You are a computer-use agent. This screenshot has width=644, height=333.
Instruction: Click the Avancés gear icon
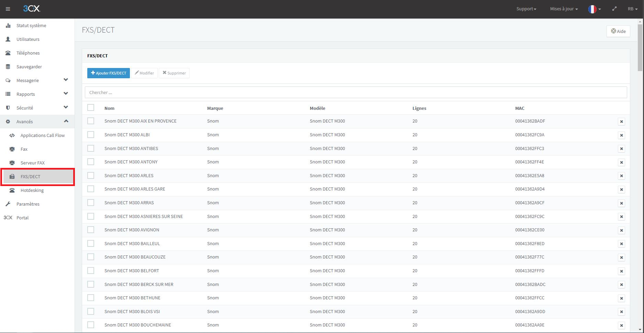point(8,122)
